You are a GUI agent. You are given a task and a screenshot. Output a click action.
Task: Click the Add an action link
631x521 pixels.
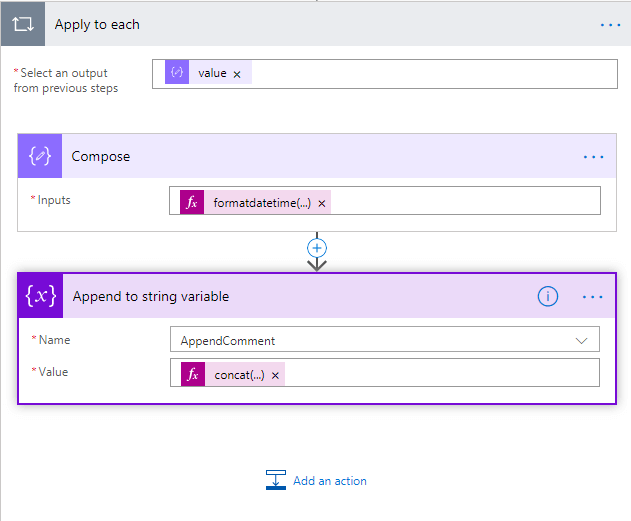pos(330,481)
